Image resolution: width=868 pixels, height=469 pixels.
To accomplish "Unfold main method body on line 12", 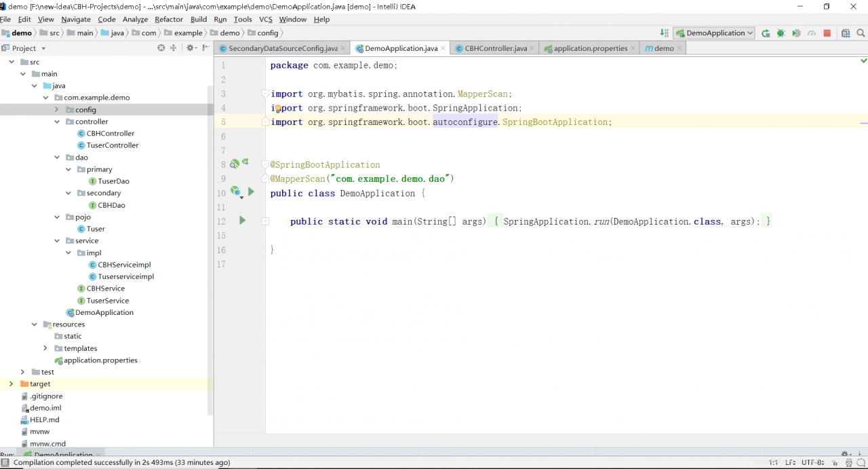I will point(266,221).
